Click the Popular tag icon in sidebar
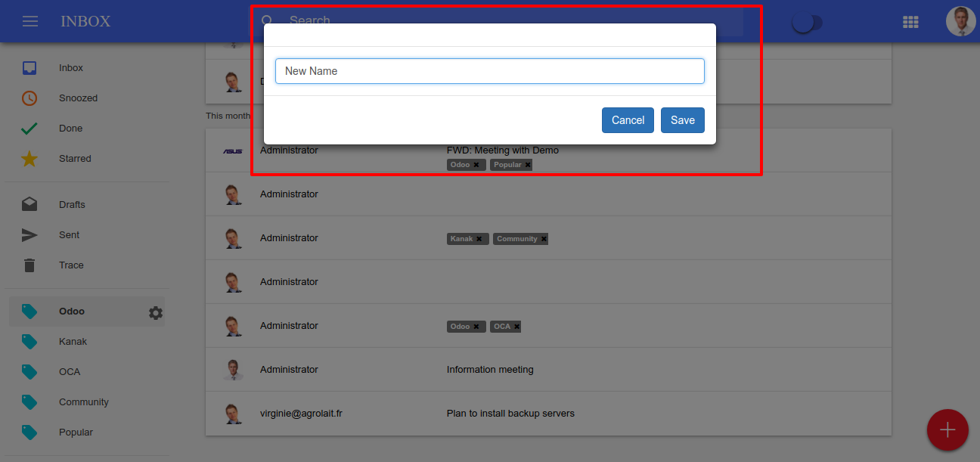Screen dimensions: 980x462 tap(29, 433)
